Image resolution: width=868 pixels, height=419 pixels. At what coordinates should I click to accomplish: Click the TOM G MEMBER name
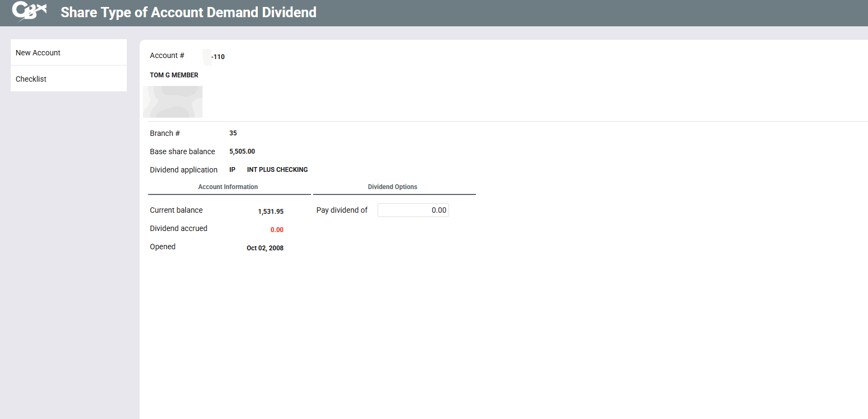click(x=174, y=75)
